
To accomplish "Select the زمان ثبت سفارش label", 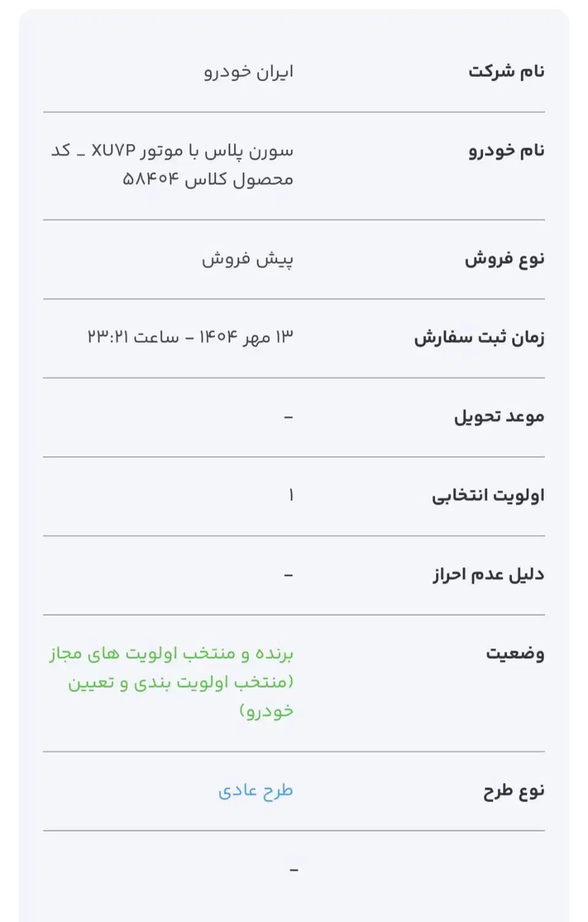I will click(479, 337).
